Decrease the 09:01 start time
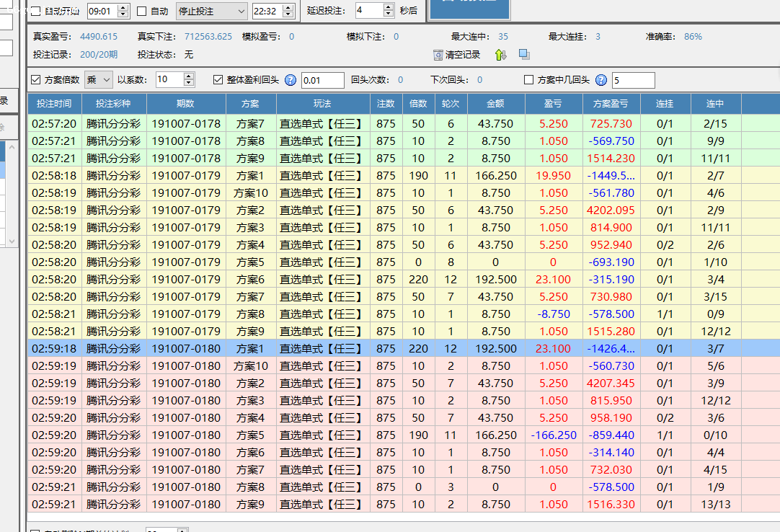The height and width of the screenshot is (532, 780). click(x=123, y=15)
